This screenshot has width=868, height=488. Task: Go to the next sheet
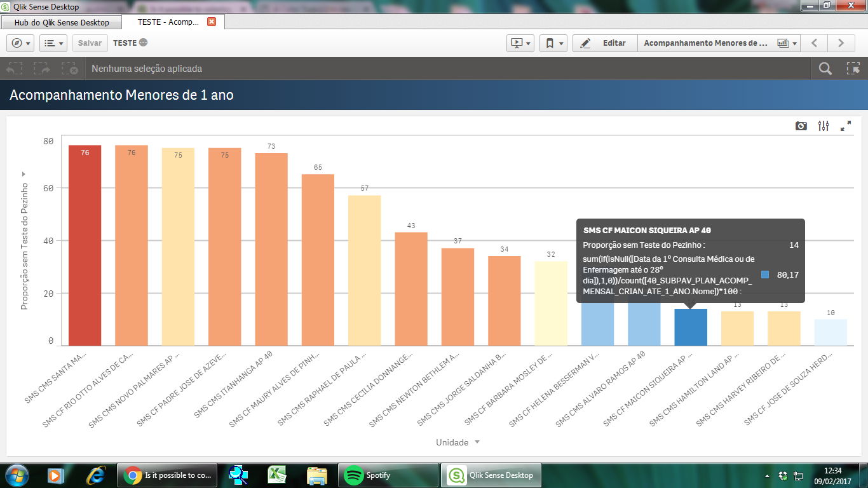pos(841,43)
